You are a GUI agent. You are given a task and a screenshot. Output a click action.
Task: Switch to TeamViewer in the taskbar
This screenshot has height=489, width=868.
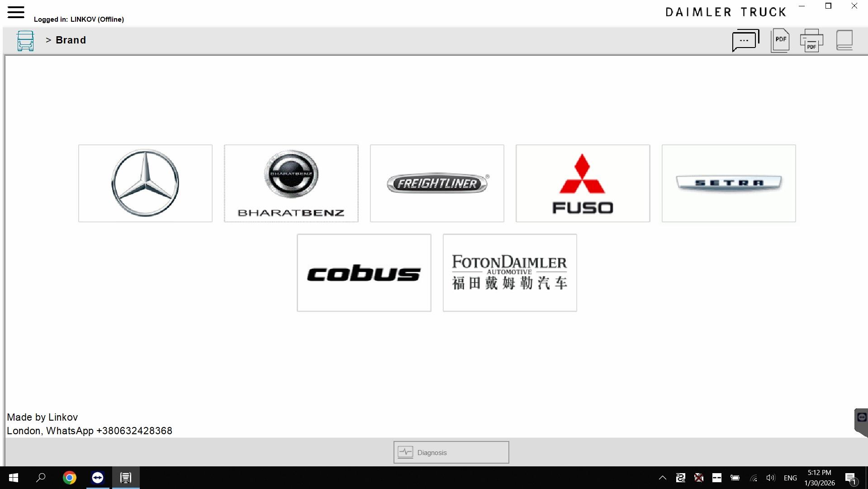pyautogui.click(x=98, y=478)
